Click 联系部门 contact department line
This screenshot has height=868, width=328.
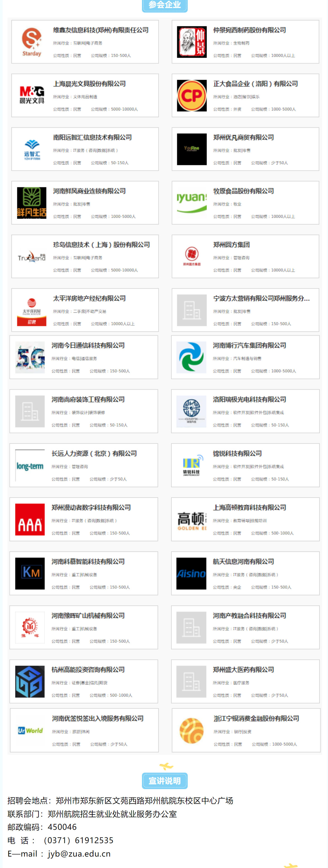point(92,814)
